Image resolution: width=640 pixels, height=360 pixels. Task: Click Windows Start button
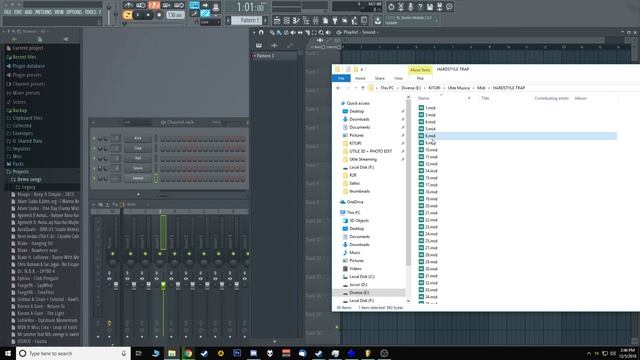coord(8,353)
